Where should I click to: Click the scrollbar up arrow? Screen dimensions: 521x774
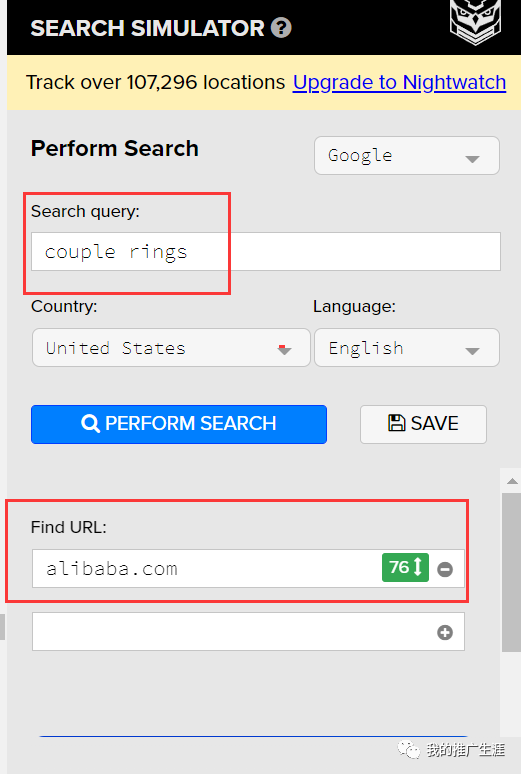click(x=512, y=481)
